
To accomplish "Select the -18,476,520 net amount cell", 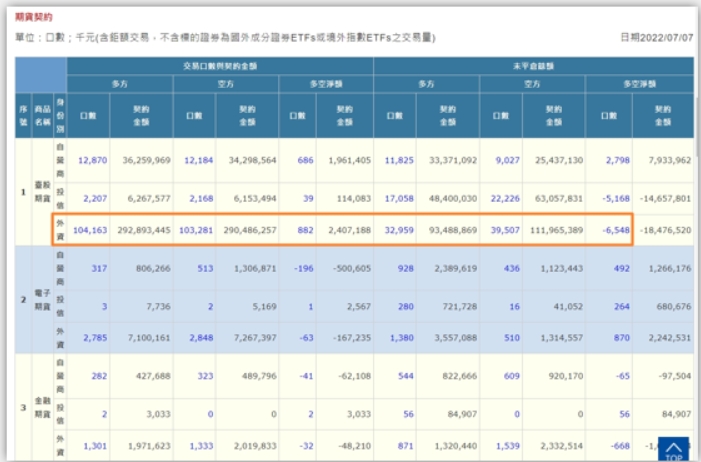I will [665, 230].
